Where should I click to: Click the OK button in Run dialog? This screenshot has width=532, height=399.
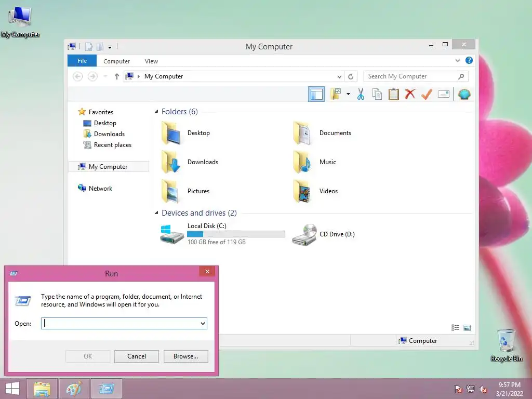87,356
